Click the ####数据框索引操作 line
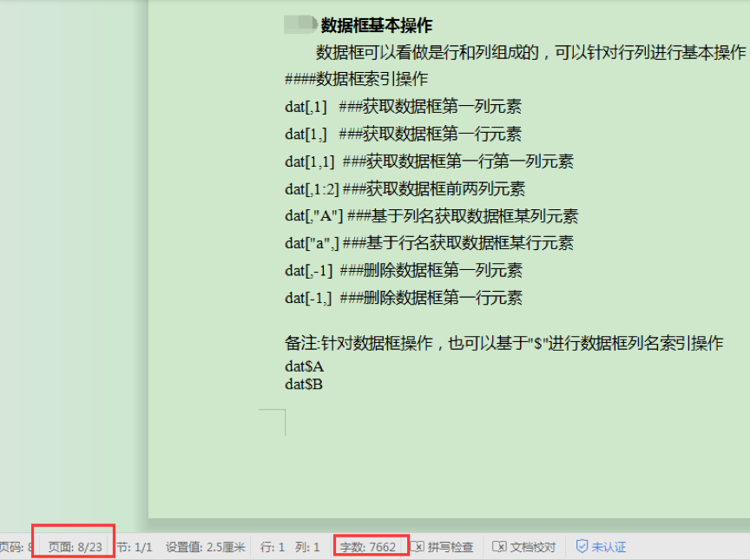 [356, 80]
